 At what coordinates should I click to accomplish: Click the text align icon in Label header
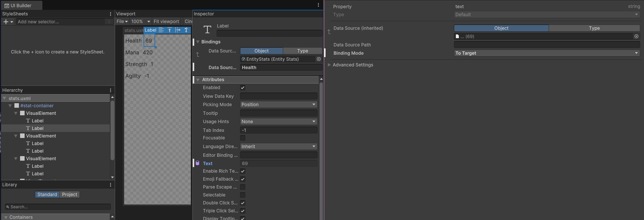click(161, 30)
